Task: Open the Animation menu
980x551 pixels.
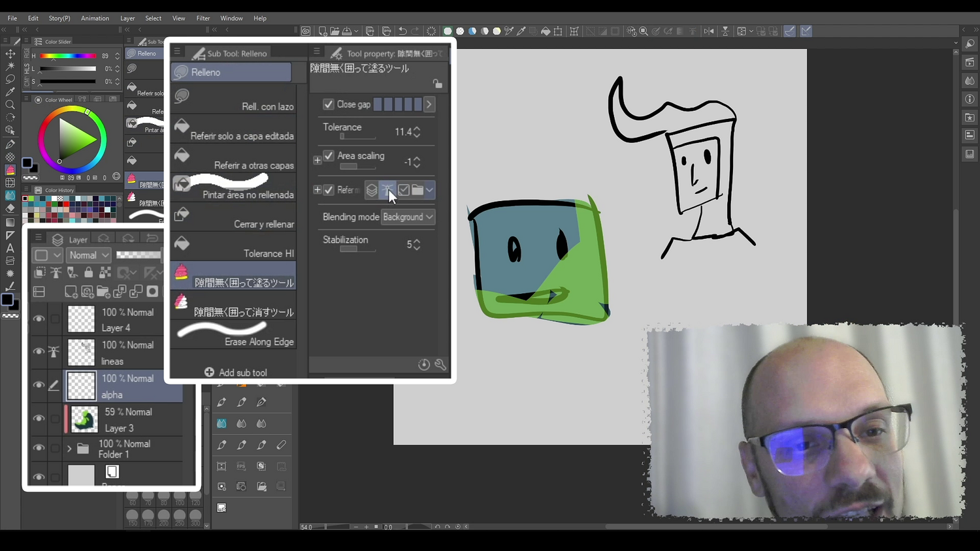Action: 95,18
